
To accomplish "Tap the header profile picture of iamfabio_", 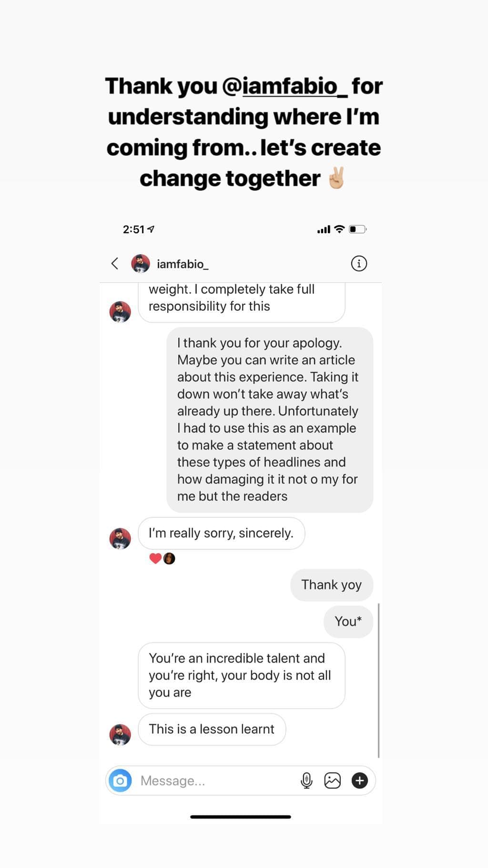I will click(x=140, y=264).
